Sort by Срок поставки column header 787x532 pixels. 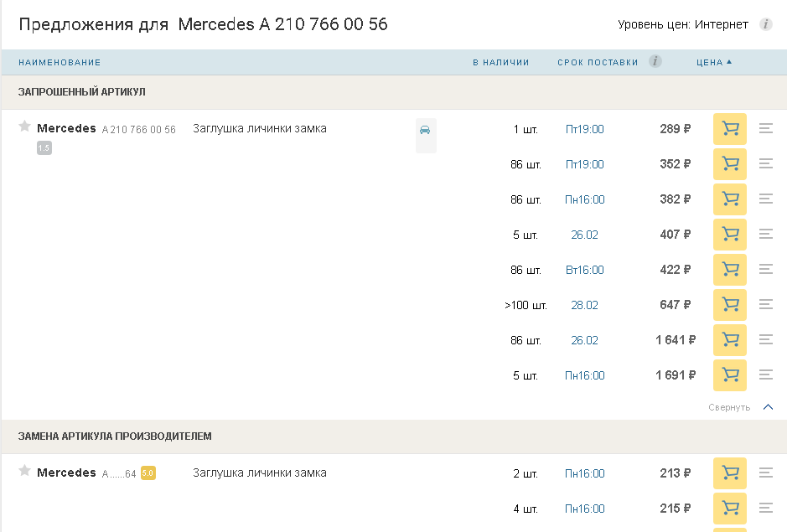coord(598,62)
